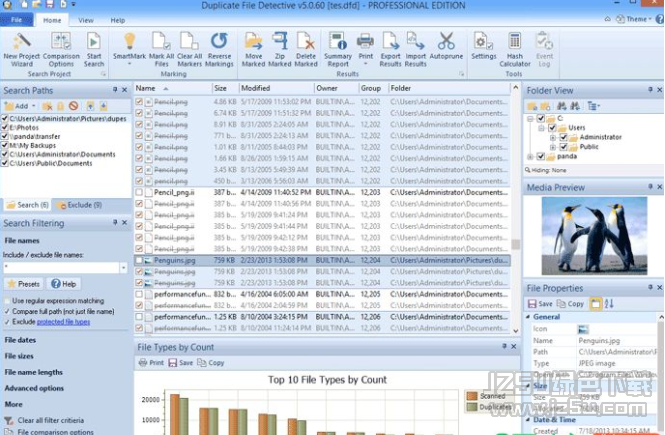Switch to the Help ribbon tab
Screen dimensions: 665x435
pyautogui.click(x=117, y=20)
